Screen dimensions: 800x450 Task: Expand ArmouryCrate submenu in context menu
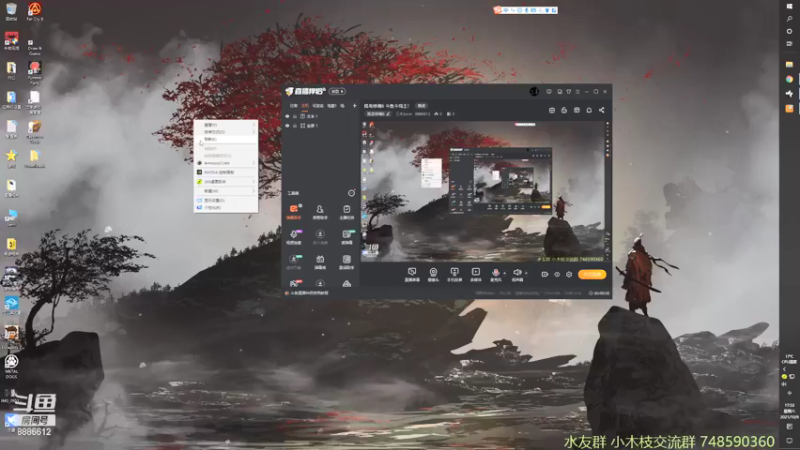(226, 163)
